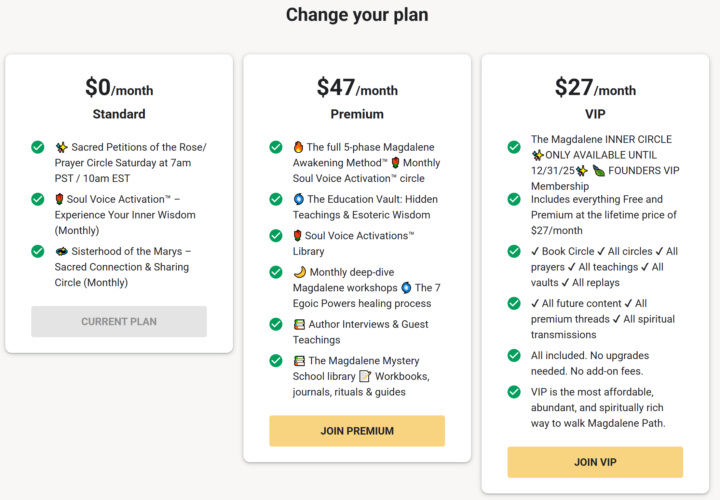This screenshot has width=720, height=500.
Task: Click green checkmark beside Monthly deep-dive Magdalene workshops
Action: coord(276,272)
